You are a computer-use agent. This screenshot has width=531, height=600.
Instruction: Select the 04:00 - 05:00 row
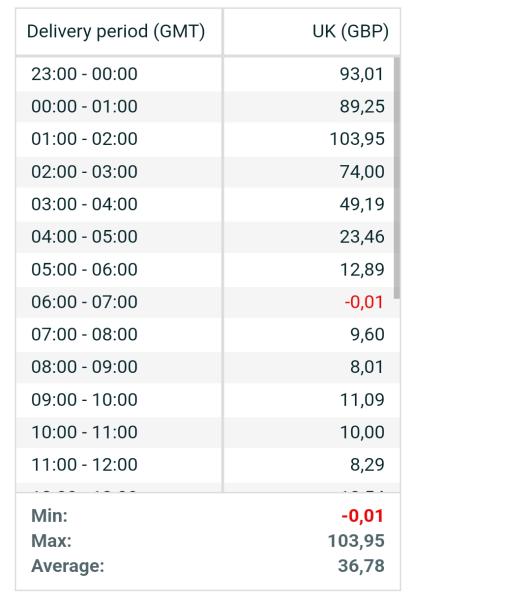[205, 237]
